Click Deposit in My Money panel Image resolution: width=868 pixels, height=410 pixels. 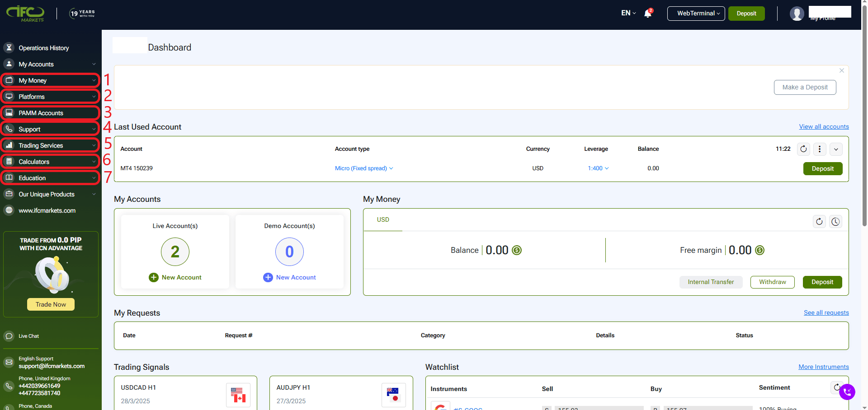click(822, 282)
